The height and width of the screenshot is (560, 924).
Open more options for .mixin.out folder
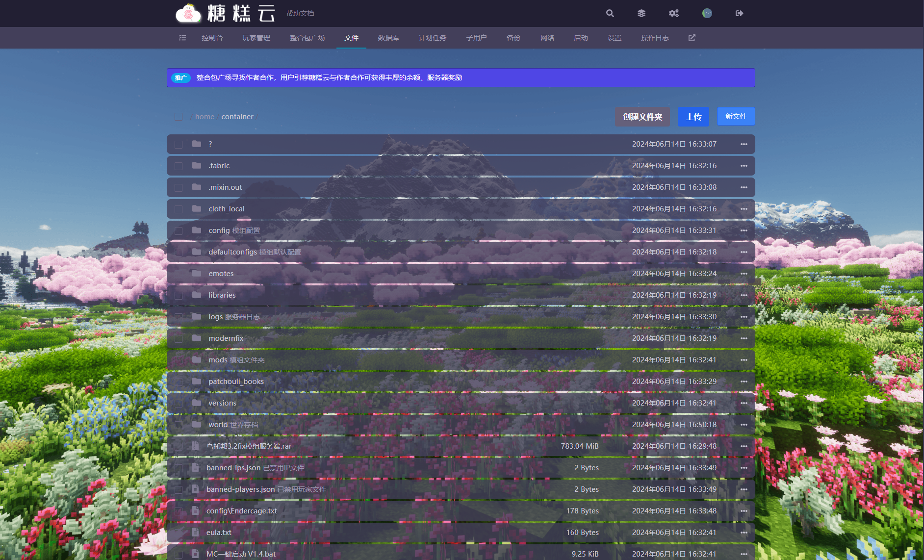click(744, 187)
